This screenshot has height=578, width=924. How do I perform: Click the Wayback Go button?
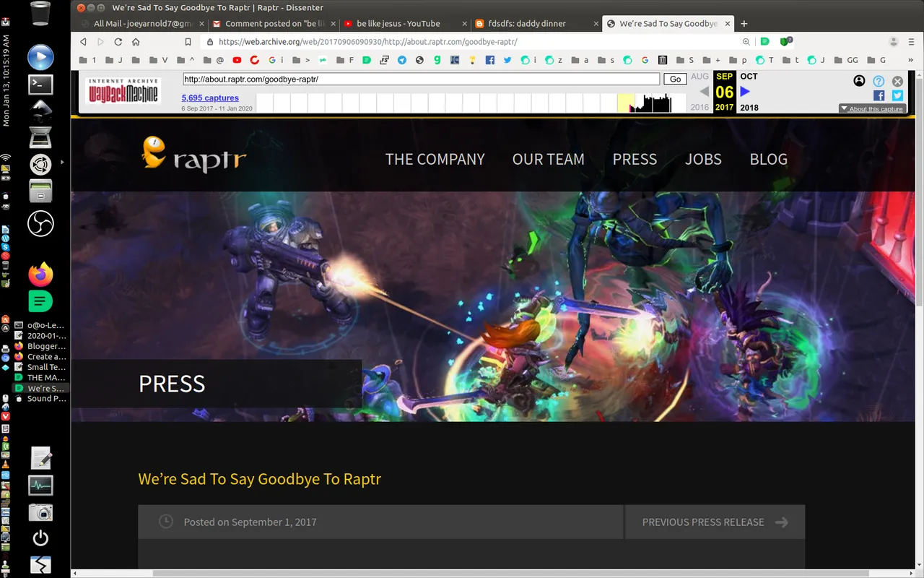(675, 79)
